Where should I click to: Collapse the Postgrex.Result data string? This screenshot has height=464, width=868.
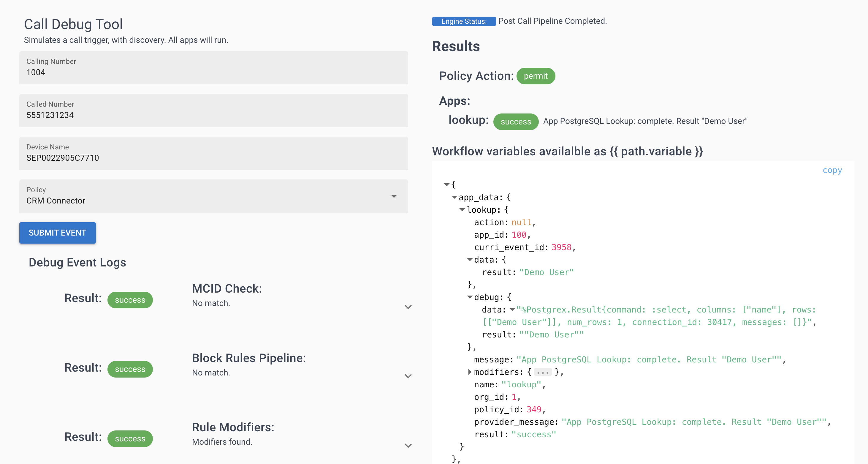tap(512, 310)
